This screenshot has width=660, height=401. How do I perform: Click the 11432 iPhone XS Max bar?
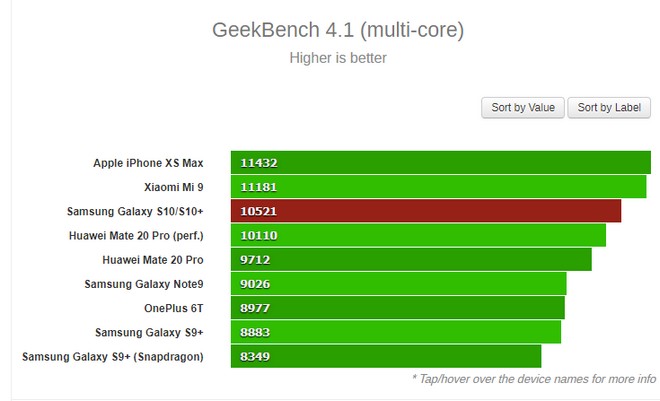click(440, 162)
